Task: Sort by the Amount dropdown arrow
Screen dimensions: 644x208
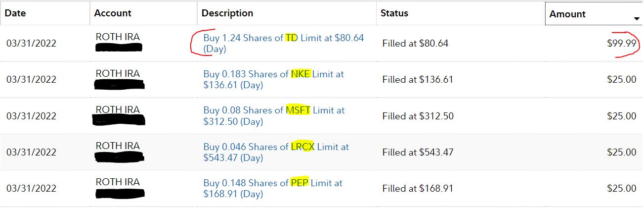Action: click(x=637, y=19)
